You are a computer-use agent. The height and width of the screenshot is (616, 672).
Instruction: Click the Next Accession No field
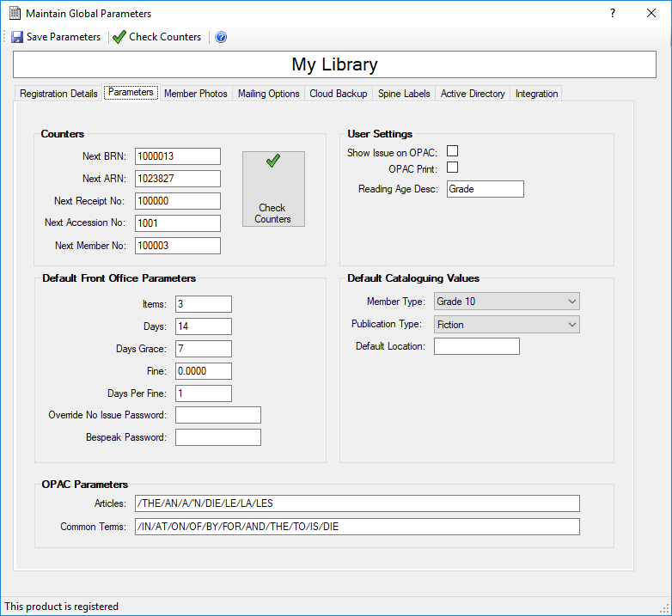pyautogui.click(x=178, y=223)
